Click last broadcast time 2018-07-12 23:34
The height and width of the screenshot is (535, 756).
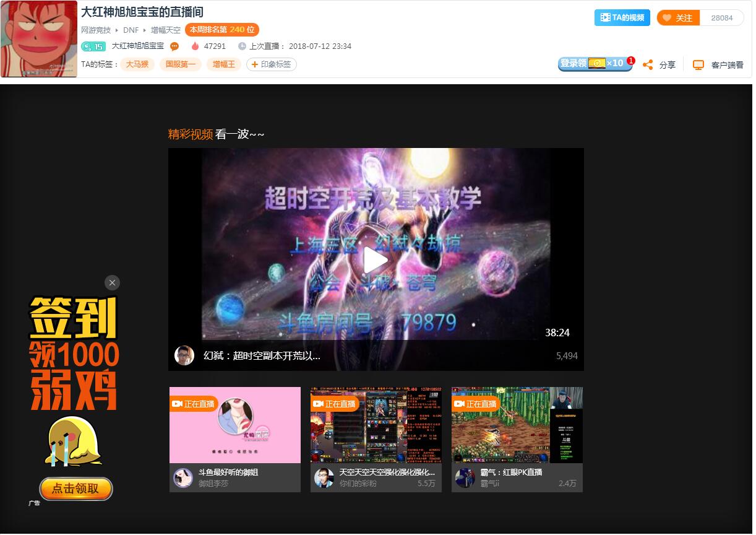(x=320, y=46)
